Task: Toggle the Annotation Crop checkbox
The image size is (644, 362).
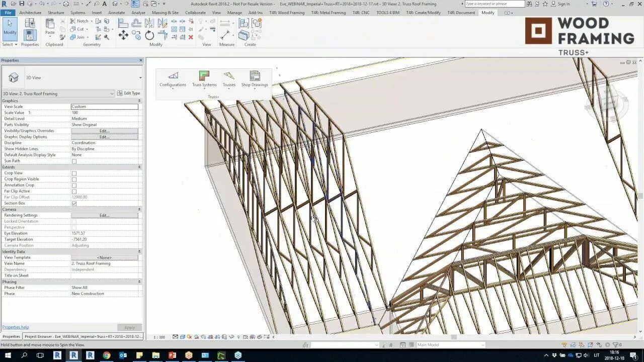Action: 74,185
